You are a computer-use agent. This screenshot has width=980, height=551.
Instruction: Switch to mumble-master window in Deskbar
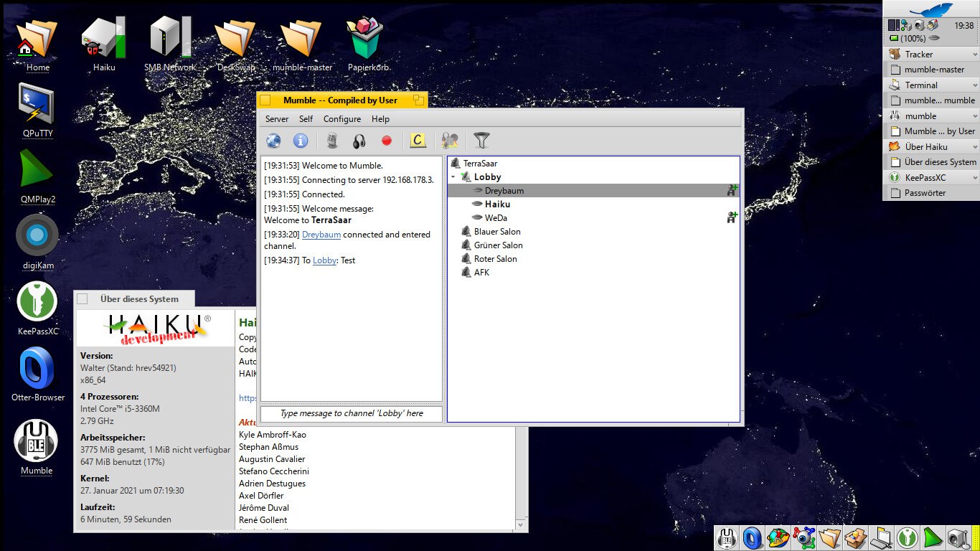tap(931, 70)
